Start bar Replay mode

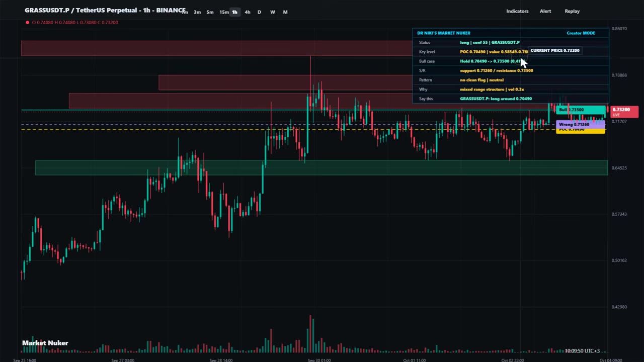[572, 11]
